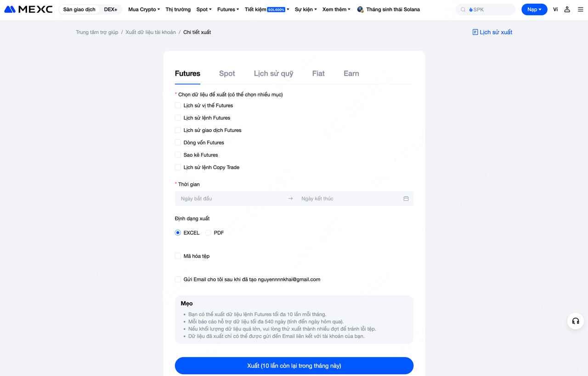
Task: Click the calendar icon in date field
Action: point(406,199)
